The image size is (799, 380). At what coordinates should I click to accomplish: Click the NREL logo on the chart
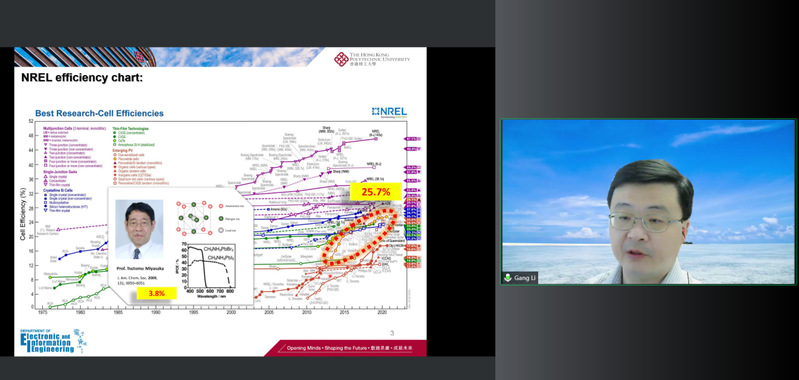[x=389, y=112]
